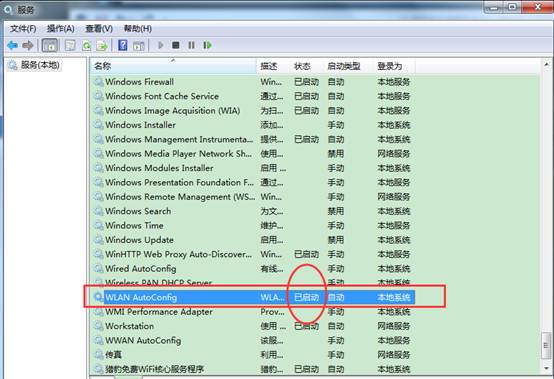Click the vertical scrollbar up arrow
Screen dimensions: 554x379
546,65
